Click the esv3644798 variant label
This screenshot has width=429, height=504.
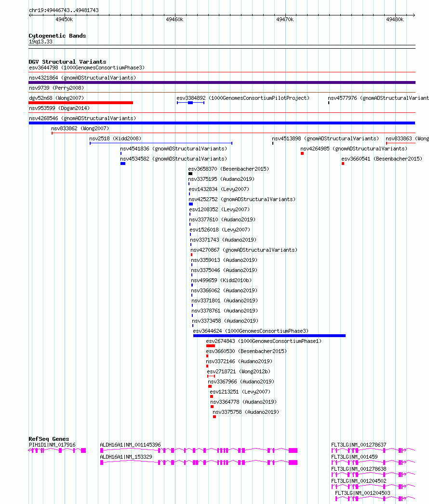click(x=87, y=68)
